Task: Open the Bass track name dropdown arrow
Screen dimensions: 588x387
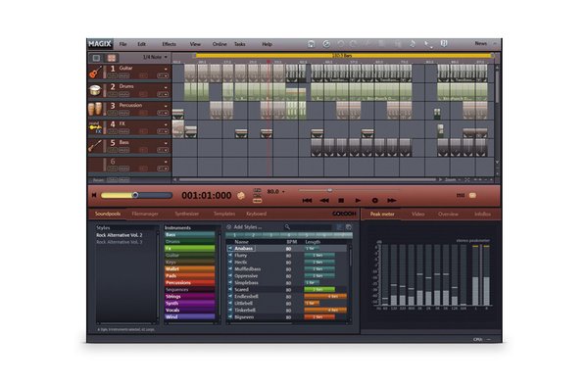Action: (x=166, y=143)
